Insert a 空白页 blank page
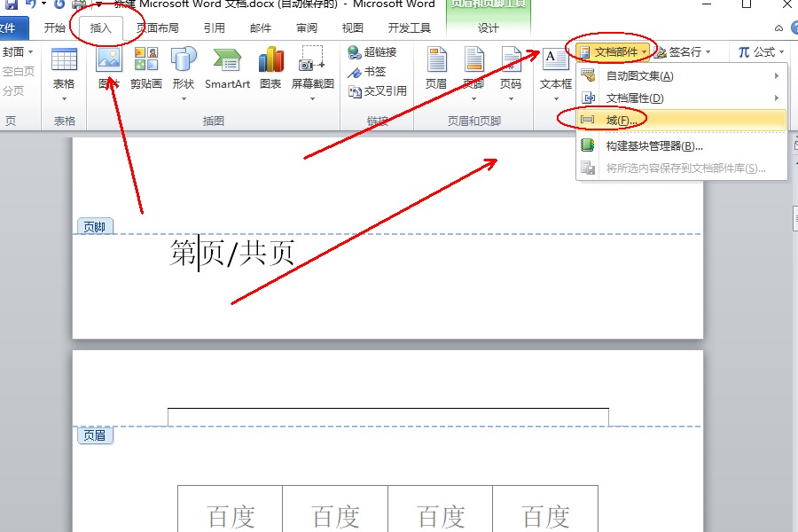Viewport: 798px width, 532px height. click(20, 70)
